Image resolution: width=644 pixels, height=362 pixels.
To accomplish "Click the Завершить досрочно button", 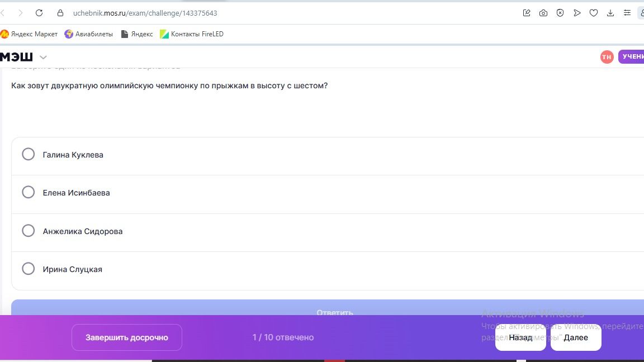I will (127, 337).
